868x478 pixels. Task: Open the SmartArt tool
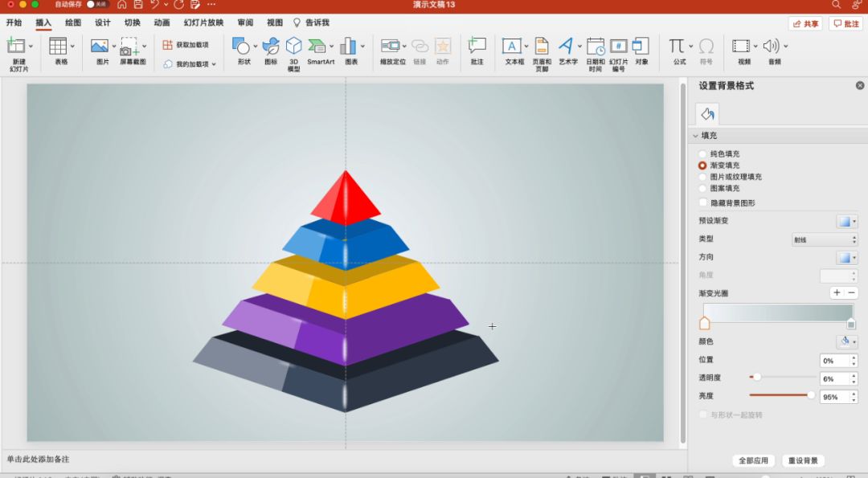click(x=319, y=47)
